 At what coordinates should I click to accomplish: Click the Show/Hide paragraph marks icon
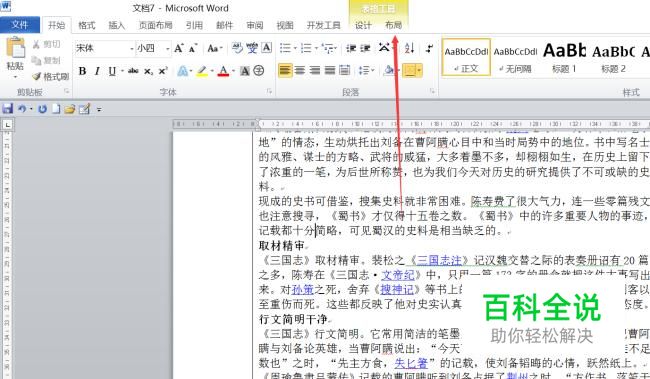(429, 48)
